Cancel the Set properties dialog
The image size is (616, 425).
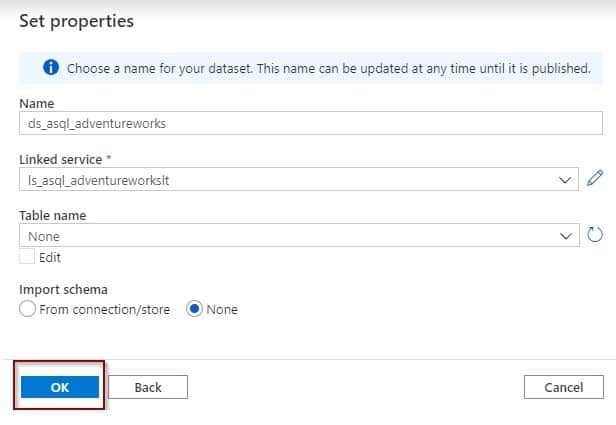[x=564, y=387]
